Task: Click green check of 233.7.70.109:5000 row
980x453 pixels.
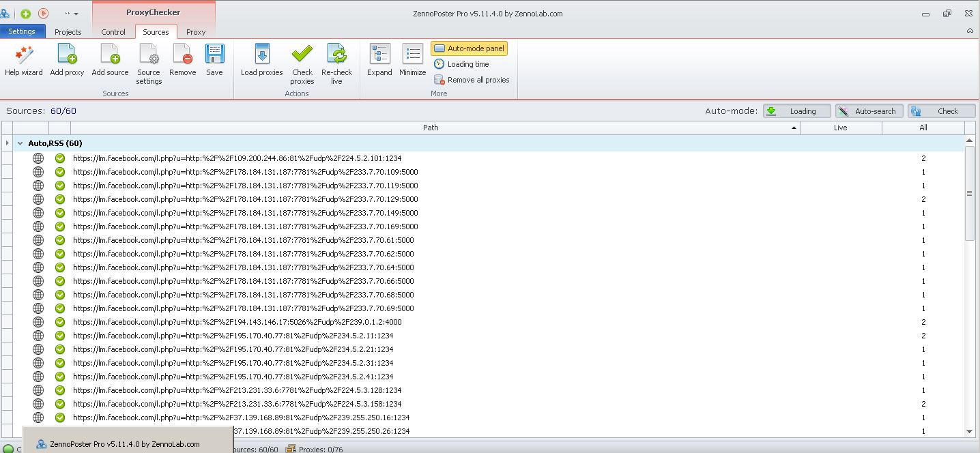Action: point(60,172)
